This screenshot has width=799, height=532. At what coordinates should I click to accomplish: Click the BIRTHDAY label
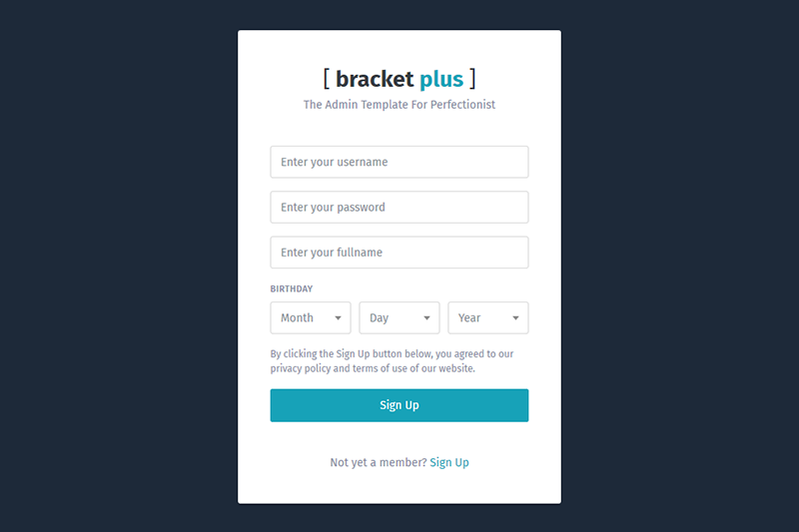[292, 289]
